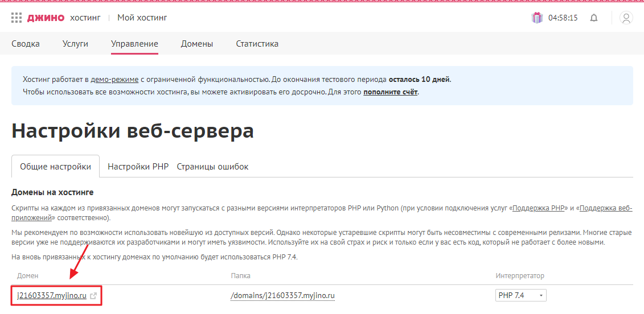This screenshot has width=644, height=314.
Task: Open the Сводка menu item
Action: point(26,44)
